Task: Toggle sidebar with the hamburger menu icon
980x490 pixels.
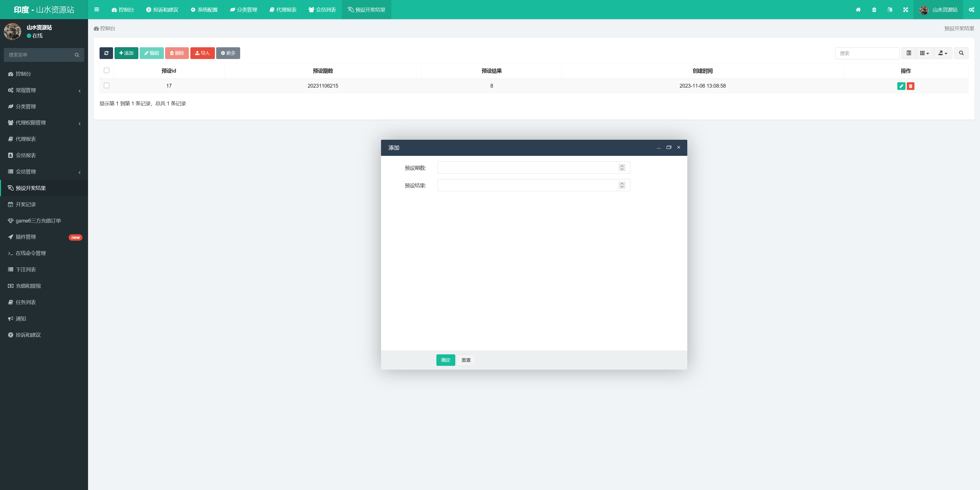Action: pyautogui.click(x=97, y=9)
